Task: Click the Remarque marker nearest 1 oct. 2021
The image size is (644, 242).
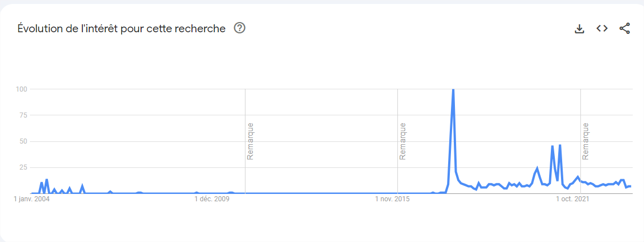Action: click(585, 141)
